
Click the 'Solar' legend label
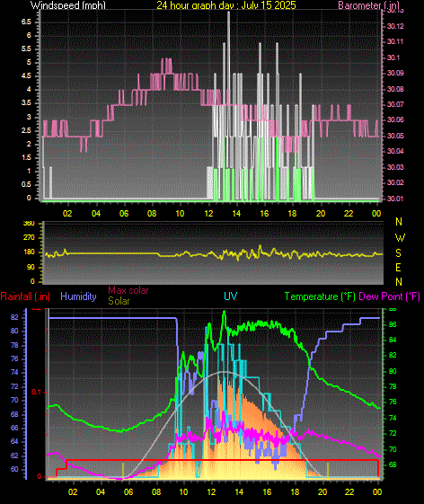[119, 301]
